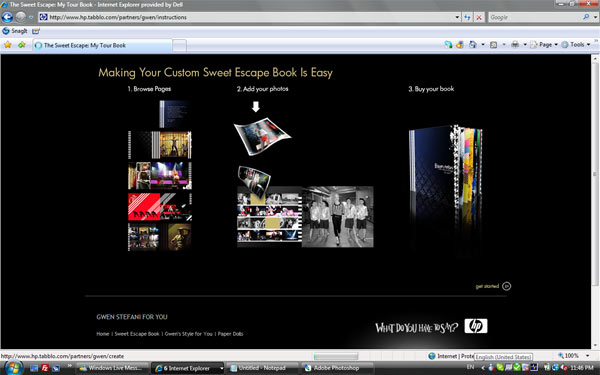
Task: Click the volume tray icon
Action: click(x=564, y=368)
